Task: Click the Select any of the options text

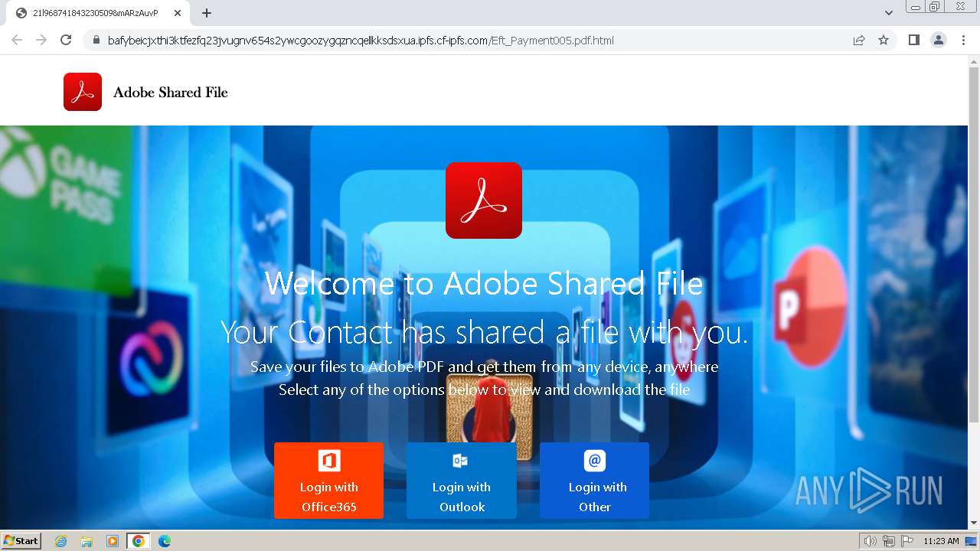Action: coord(484,390)
